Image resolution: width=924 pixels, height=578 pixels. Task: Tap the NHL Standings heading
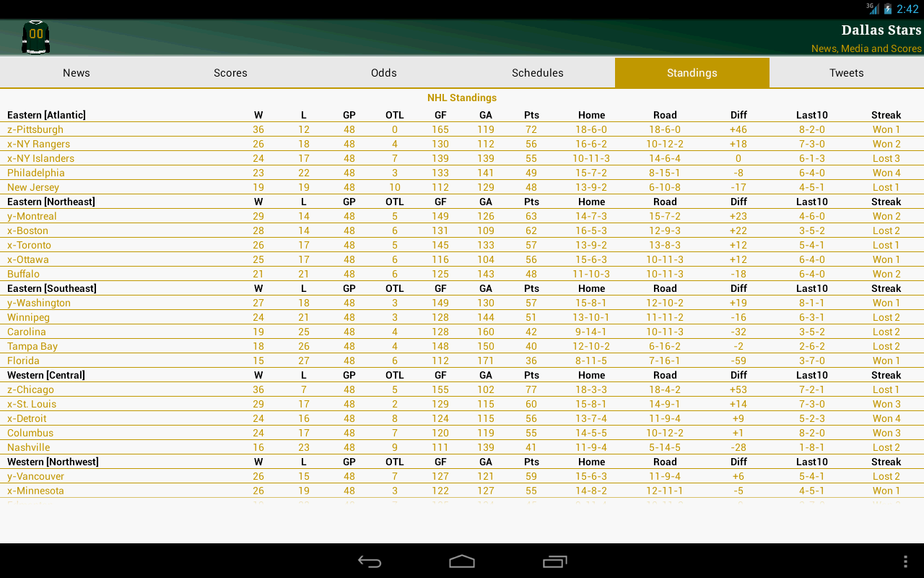click(x=462, y=98)
